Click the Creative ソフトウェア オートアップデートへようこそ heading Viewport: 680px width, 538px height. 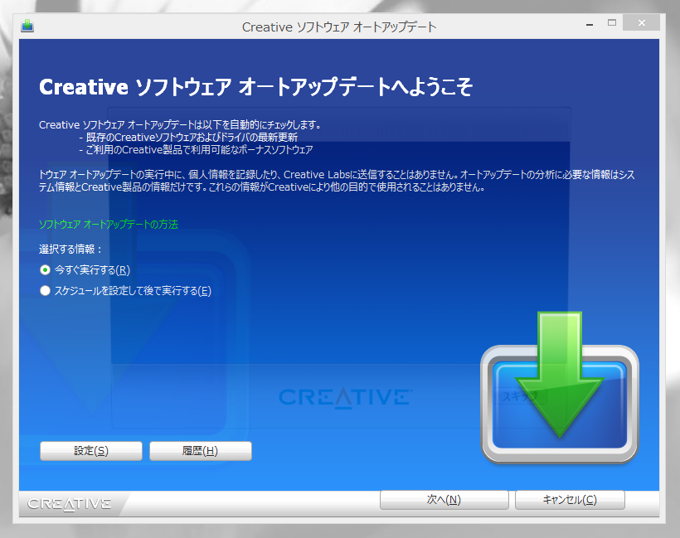256,87
